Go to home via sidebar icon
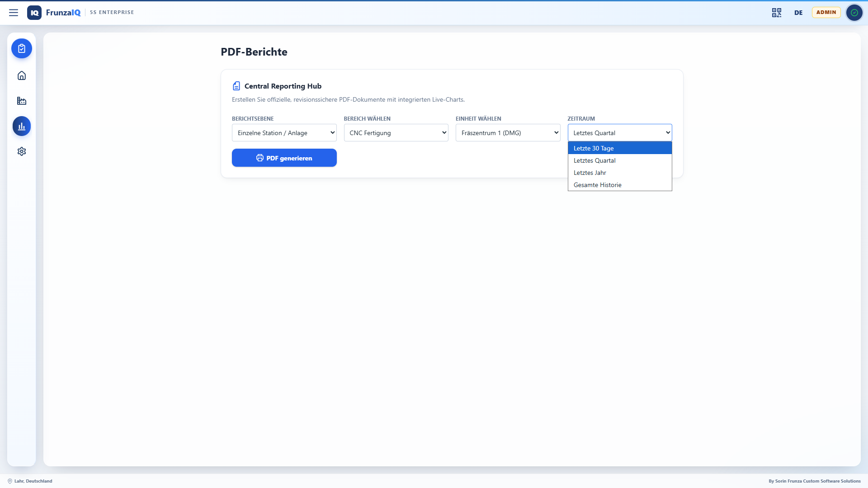The height and width of the screenshot is (488, 868). pos(22,75)
